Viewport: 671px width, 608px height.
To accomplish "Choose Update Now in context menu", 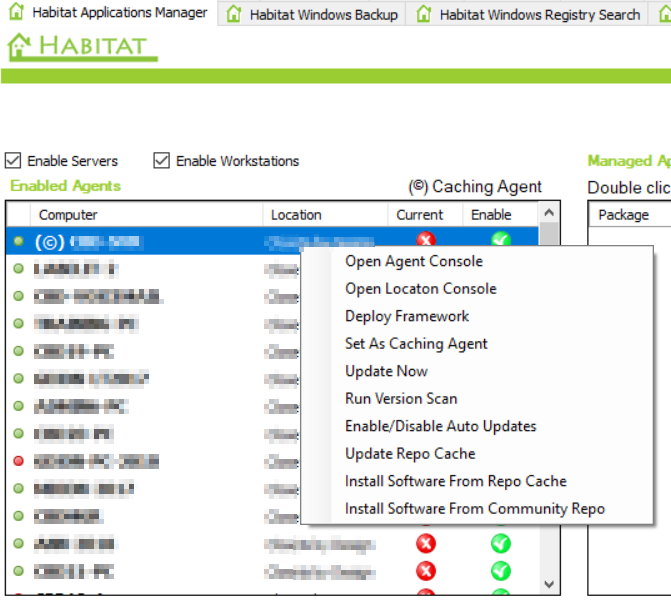I will [x=387, y=371].
